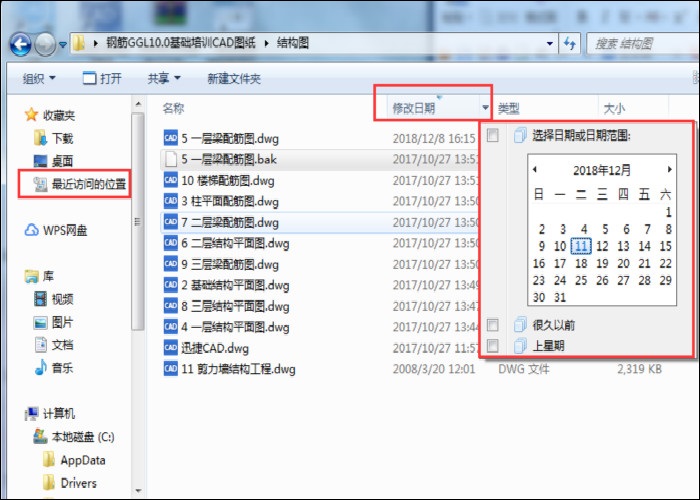Select the 5 一层梁配筋图.bak file icon
Viewport: 700px width, 500px height.
click(171, 159)
